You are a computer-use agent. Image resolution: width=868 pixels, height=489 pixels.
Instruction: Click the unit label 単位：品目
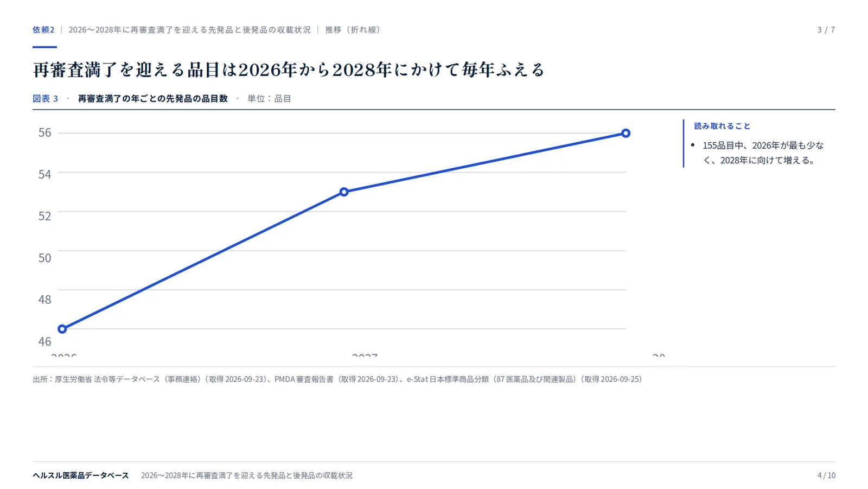(269, 98)
